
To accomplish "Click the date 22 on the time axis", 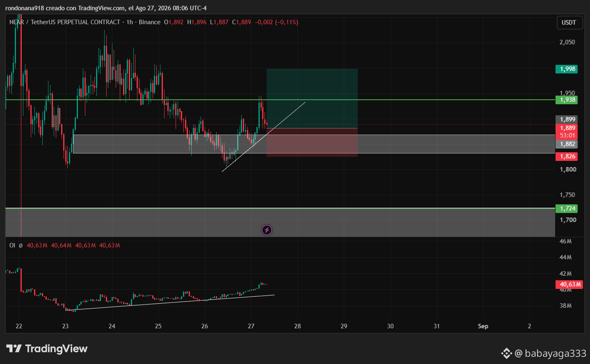I will tap(19, 326).
